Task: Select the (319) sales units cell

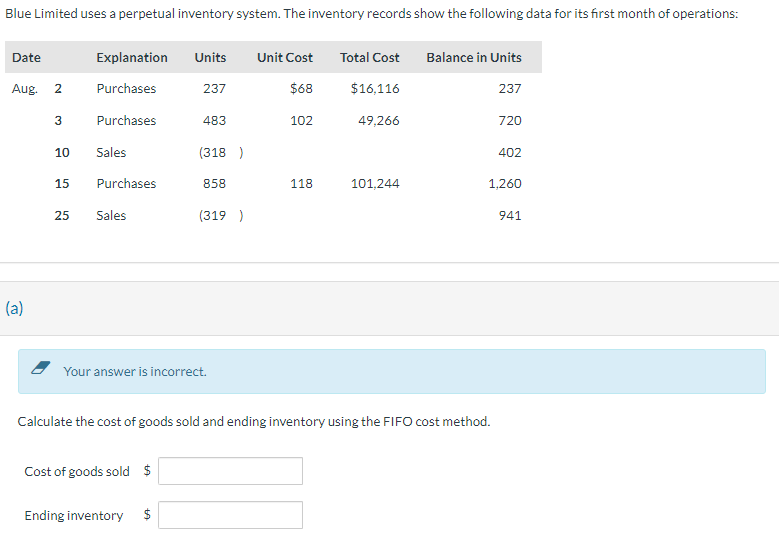Action: tap(221, 215)
